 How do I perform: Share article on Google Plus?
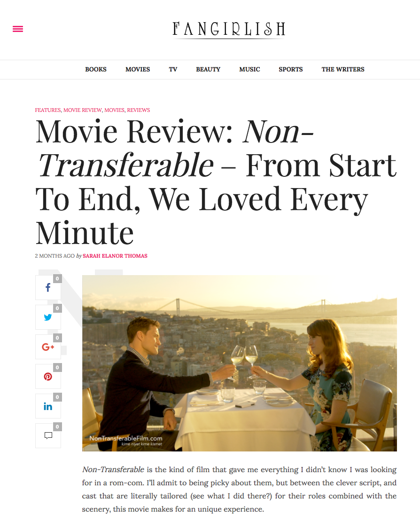pyautogui.click(x=48, y=347)
